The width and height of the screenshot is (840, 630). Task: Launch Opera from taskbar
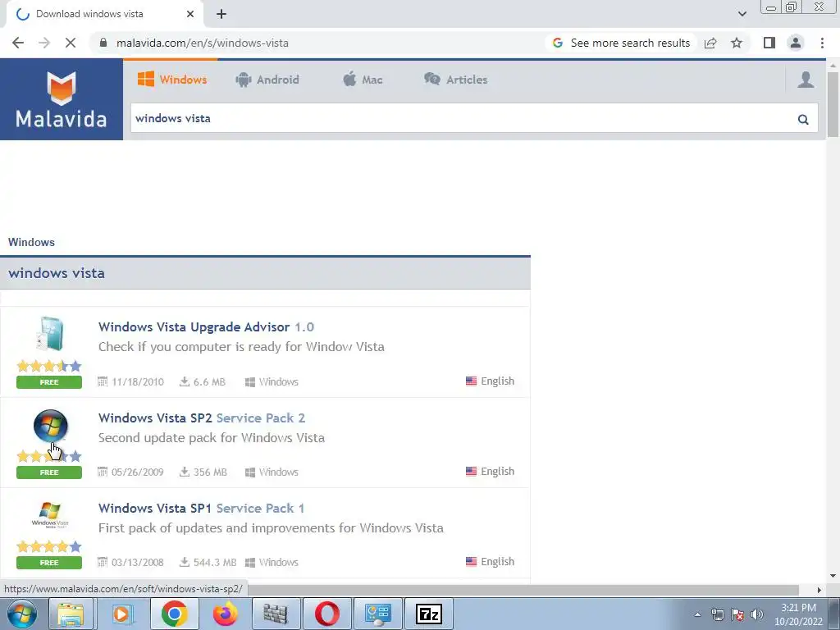coord(326,614)
